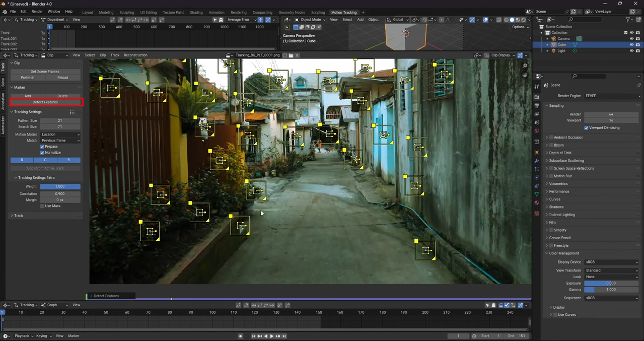Hide the Light in the outliner

[x=631, y=51]
